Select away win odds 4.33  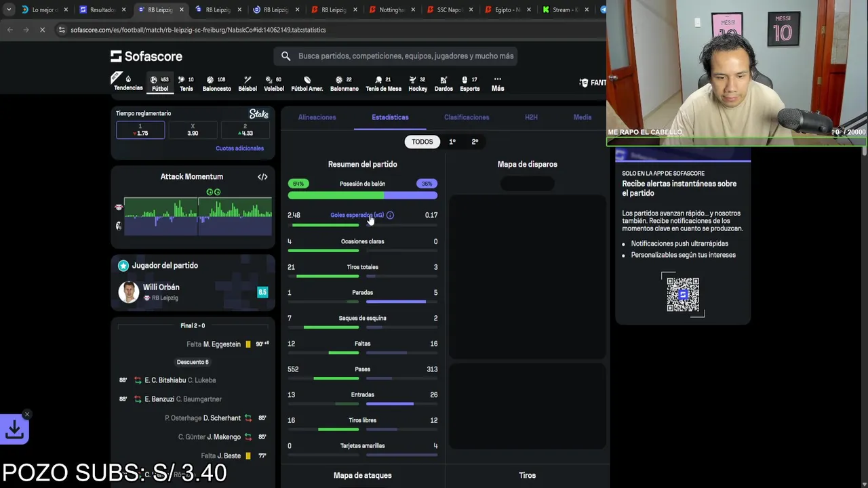245,130
